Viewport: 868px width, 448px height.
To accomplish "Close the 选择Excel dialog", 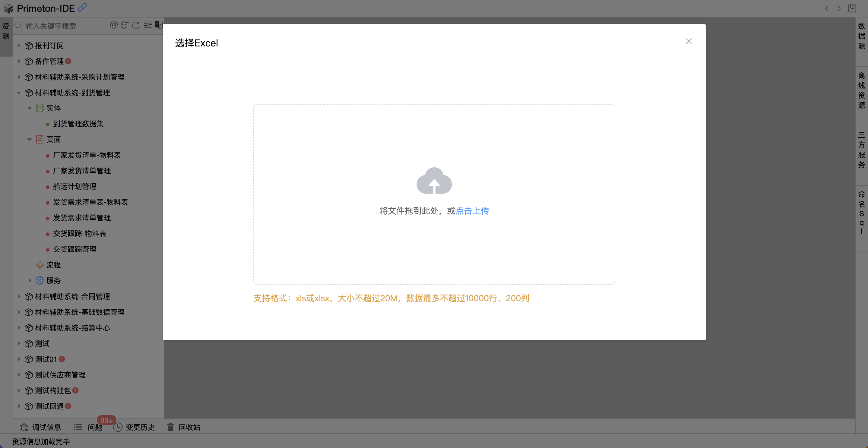I will 689,41.
